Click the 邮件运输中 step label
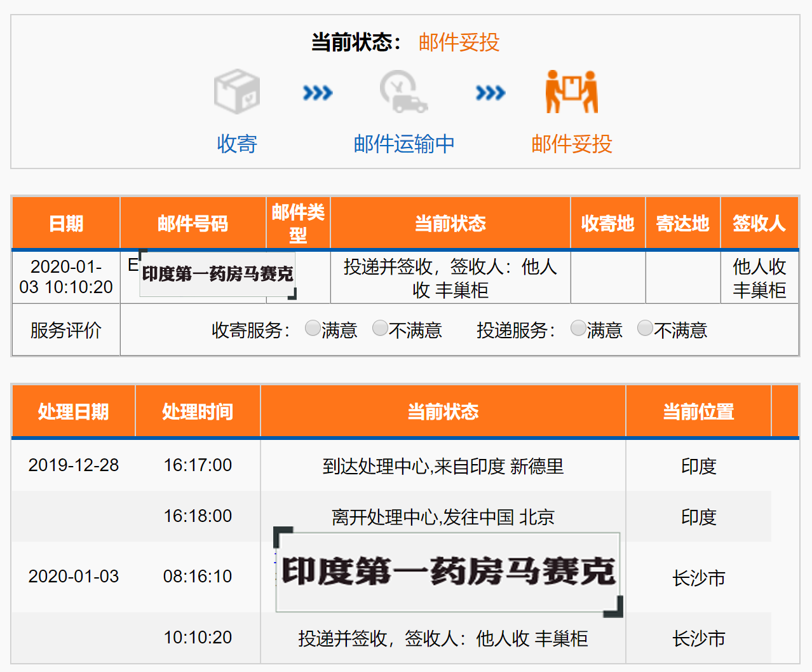Image resolution: width=812 pixels, height=672 pixels. (x=404, y=144)
